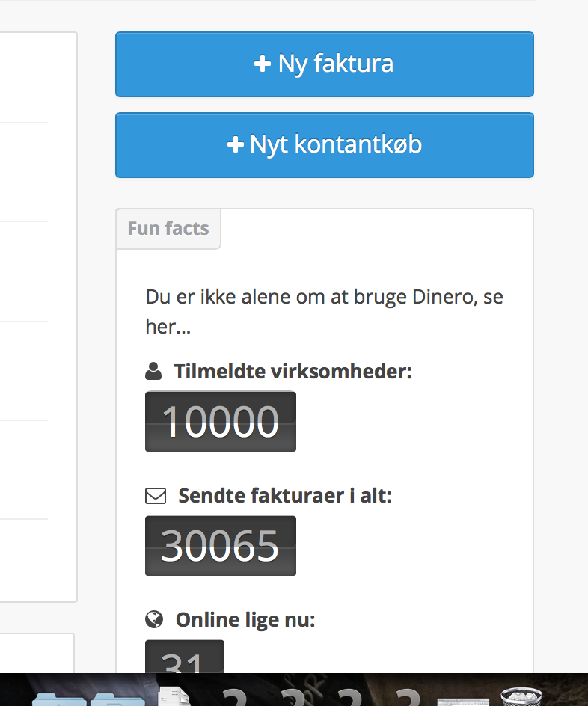Create a new invoice with Ny faktura
The width and height of the screenshot is (588, 706).
(325, 64)
